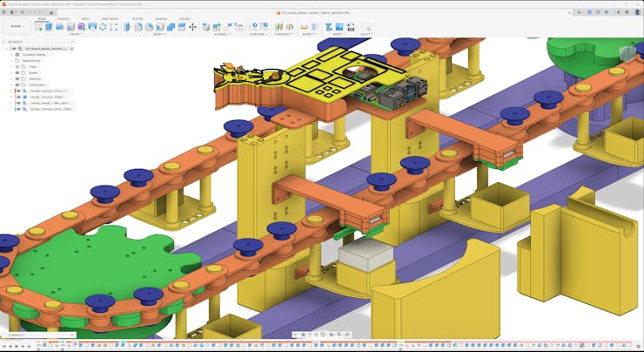
Task: Switch to the Surface tab
Action: click(63, 18)
